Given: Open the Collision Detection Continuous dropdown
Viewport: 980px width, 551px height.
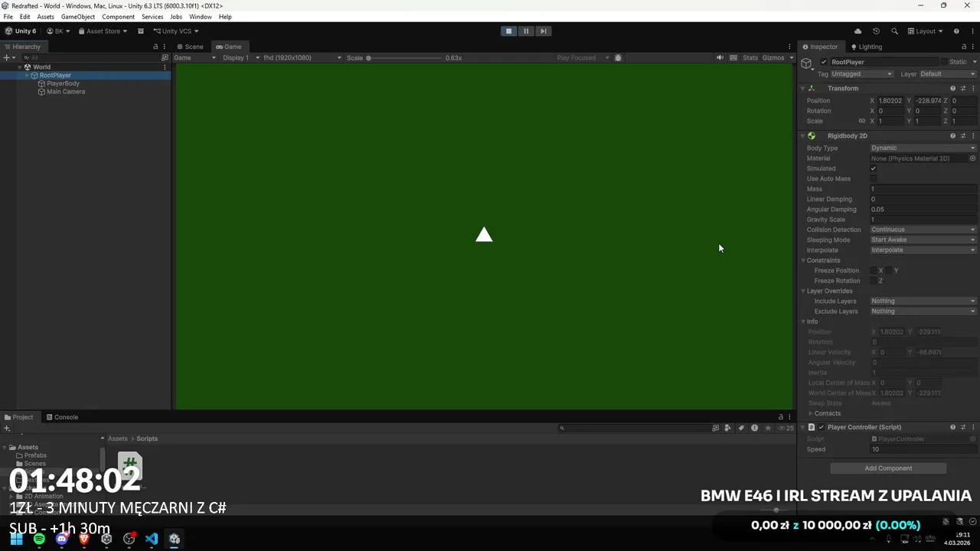Looking at the screenshot, I should click(923, 230).
